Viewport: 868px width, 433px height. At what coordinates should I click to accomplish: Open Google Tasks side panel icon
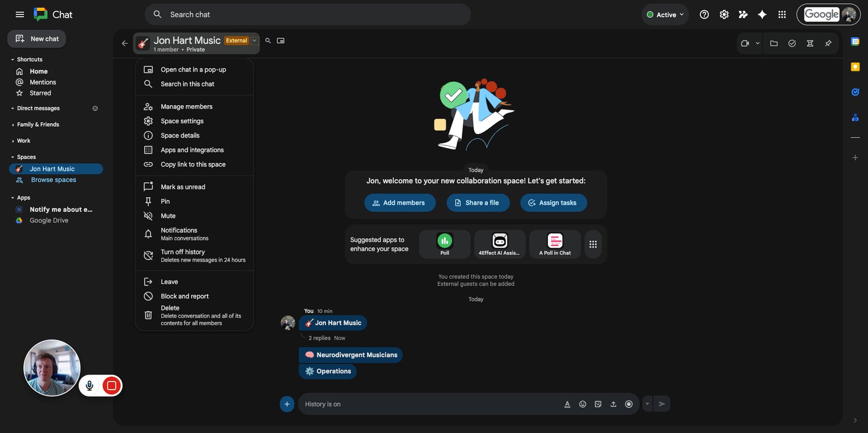[x=855, y=92]
